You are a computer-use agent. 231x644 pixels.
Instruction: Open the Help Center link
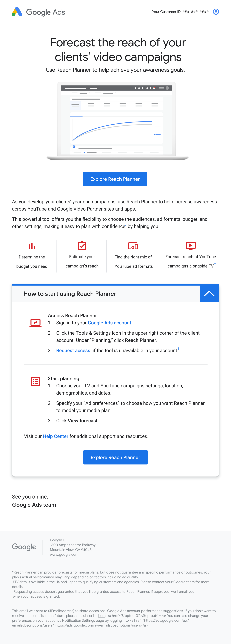tap(55, 436)
